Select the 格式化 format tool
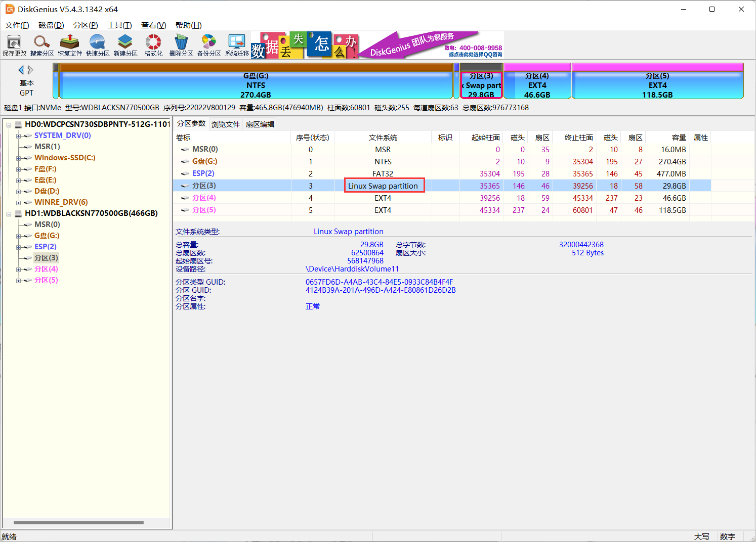 153,46
